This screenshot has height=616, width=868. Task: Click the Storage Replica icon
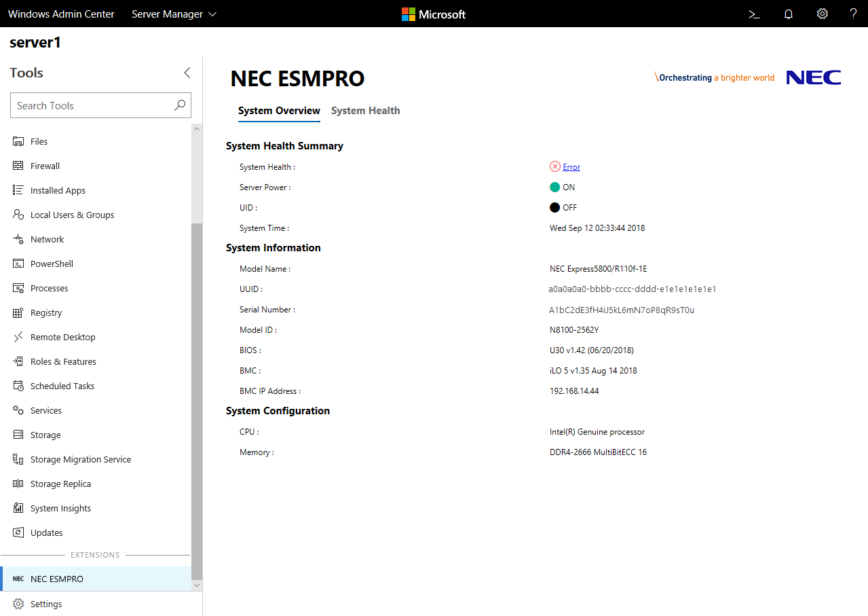click(x=18, y=484)
